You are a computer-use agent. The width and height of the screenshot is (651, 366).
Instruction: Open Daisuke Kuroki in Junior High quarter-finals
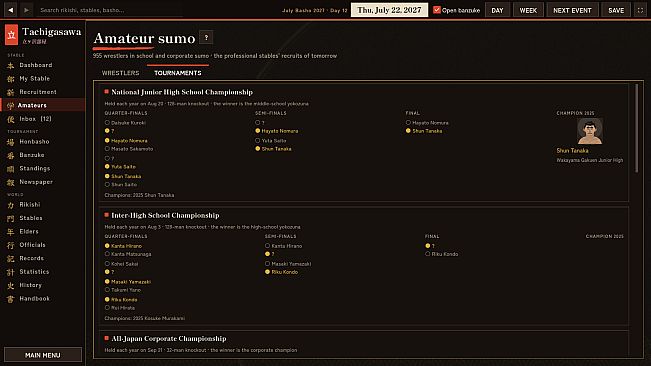128,123
